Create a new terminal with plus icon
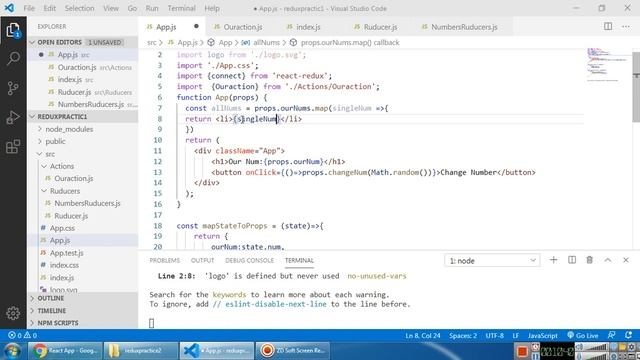 coord(553,260)
